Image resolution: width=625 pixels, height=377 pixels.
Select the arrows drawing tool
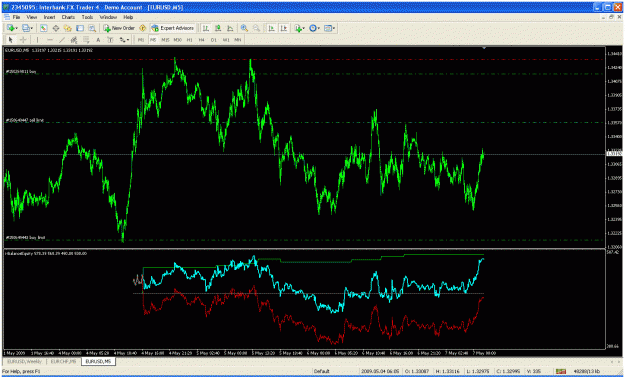click(x=122, y=40)
